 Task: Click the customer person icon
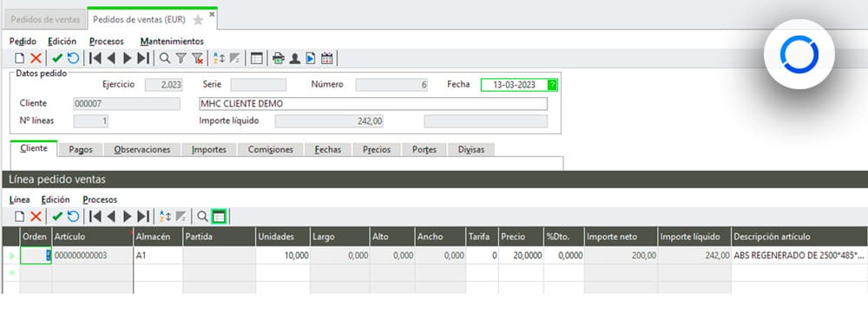click(x=294, y=58)
